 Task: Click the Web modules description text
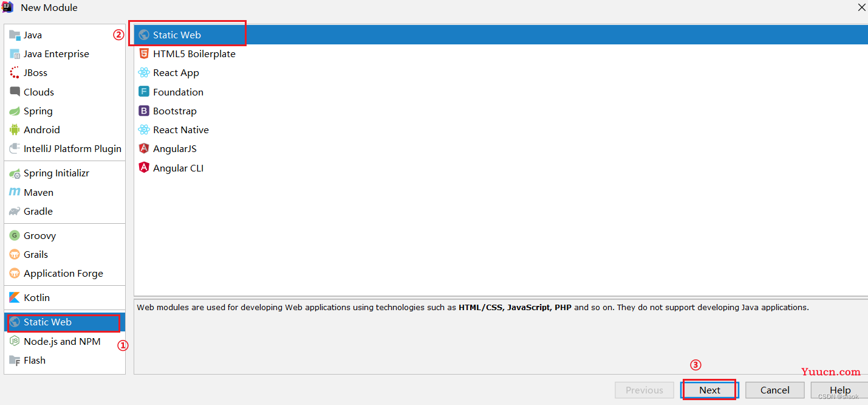tap(473, 307)
